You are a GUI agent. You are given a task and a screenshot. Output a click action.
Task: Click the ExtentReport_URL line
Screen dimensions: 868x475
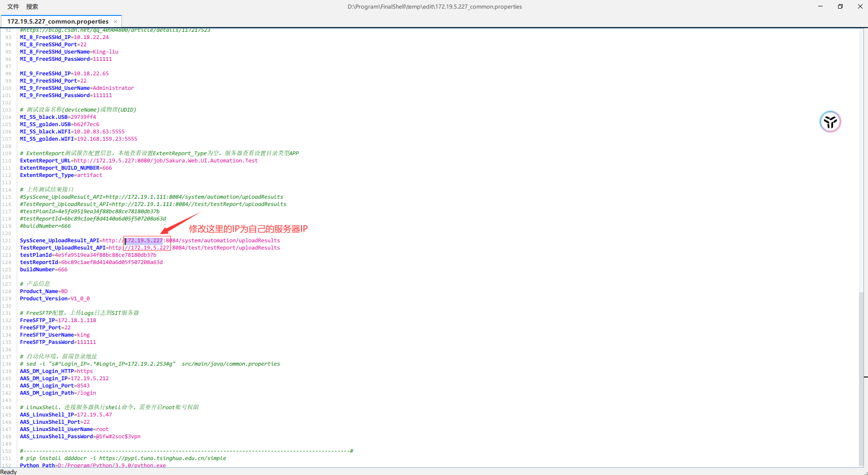[139, 161]
